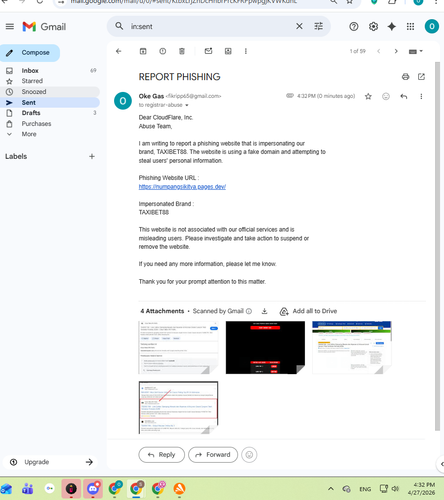This screenshot has width=444, height=500.
Task: Clear the search with the X icon
Action: click(299, 26)
